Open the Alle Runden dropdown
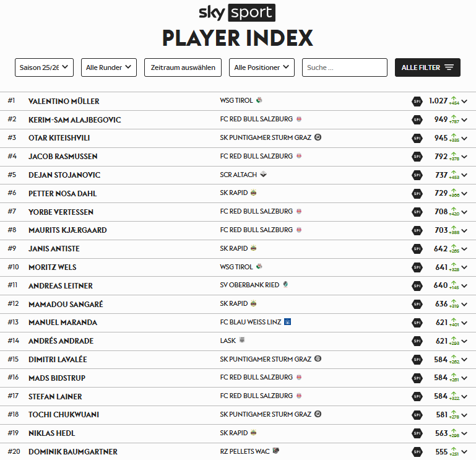Image resolution: width=476 pixels, height=460 pixels. 109,67
